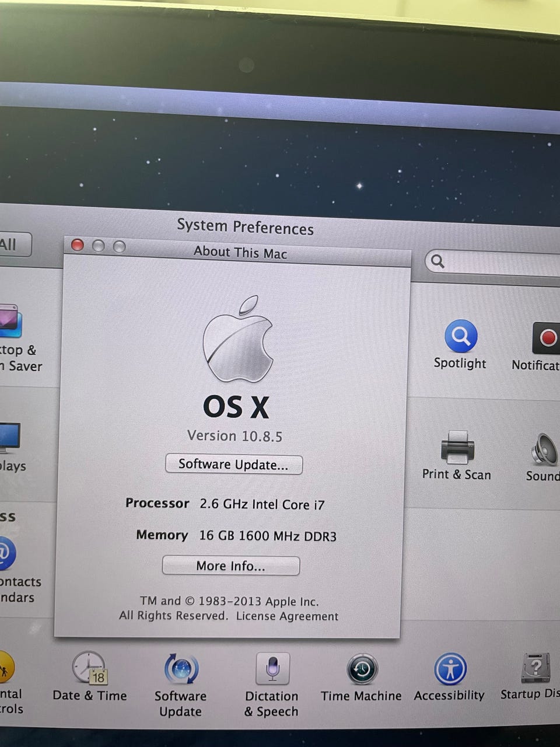This screenshot has width=560, height=747.
Task: Open Spotlight preferences icon
Action: coord(461,336)
